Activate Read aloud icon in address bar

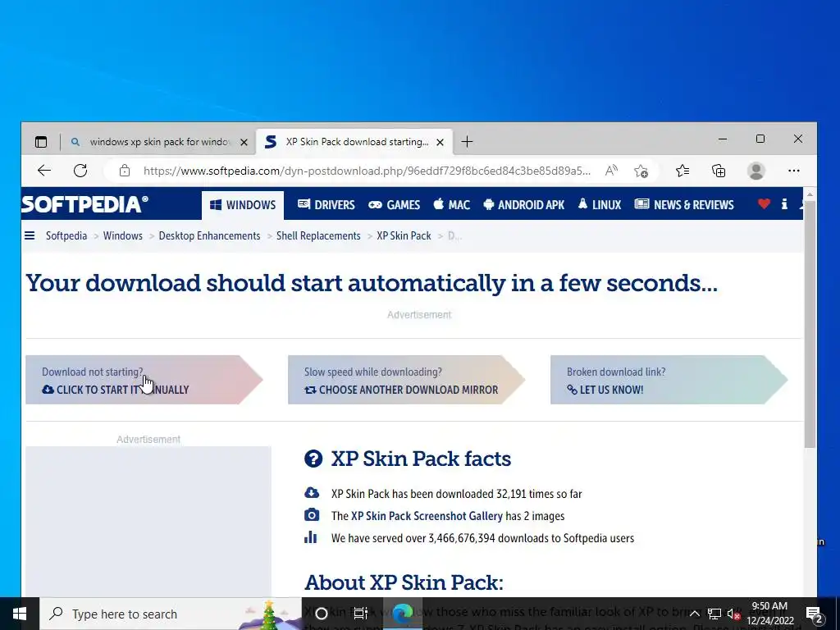point(611,171)
